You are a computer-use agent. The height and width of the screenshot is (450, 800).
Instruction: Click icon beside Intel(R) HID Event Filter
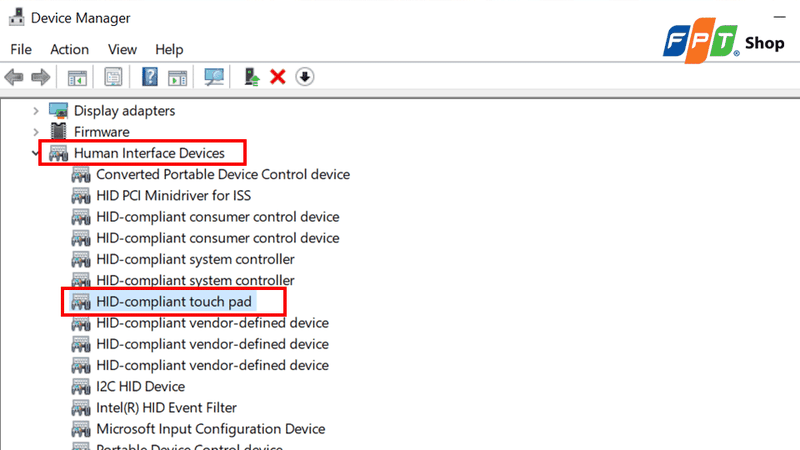(81, 408)
